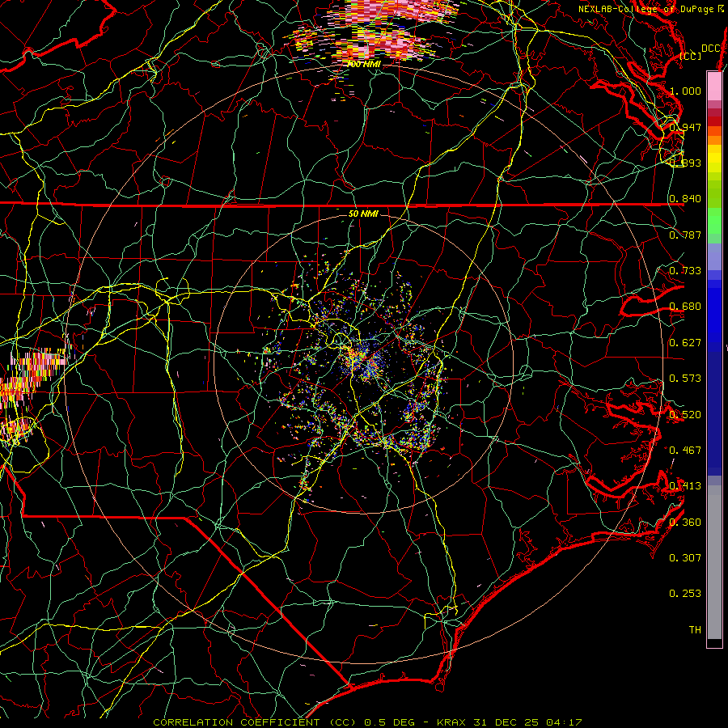
Task: Click the 0.360 scale value
Action: (685, 523)
